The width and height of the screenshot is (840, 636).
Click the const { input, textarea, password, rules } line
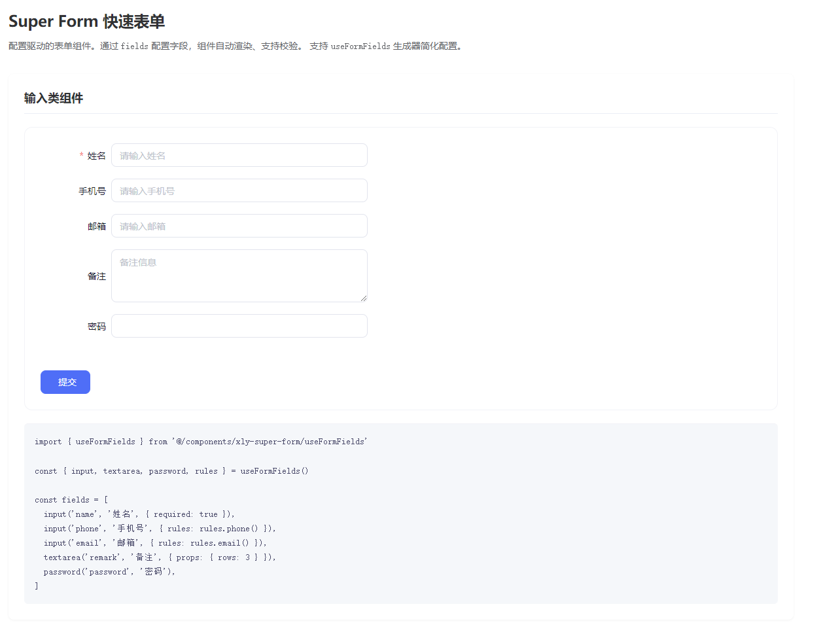(171, 471)
